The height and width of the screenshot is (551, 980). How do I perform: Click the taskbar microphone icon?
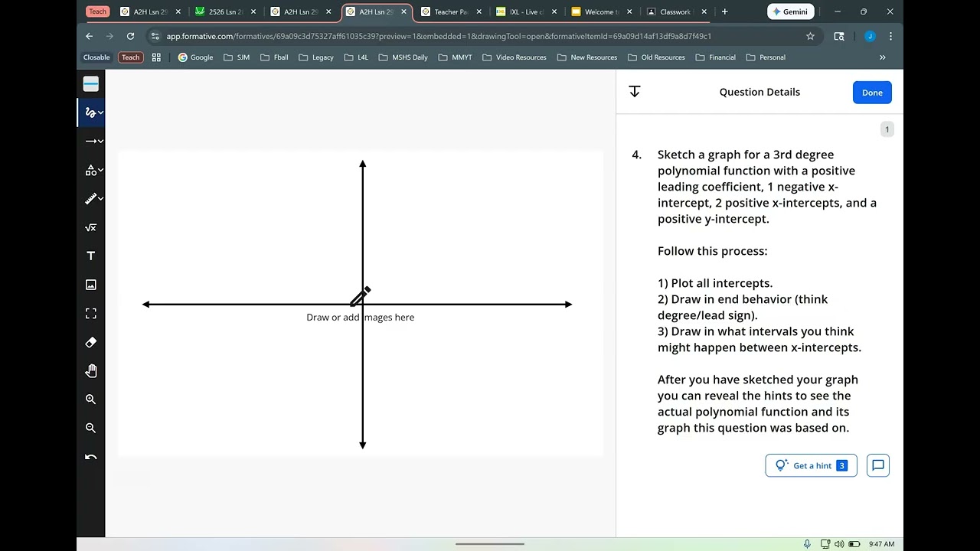(807, 544)
